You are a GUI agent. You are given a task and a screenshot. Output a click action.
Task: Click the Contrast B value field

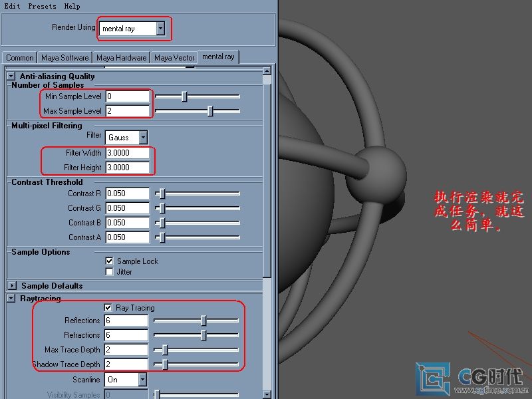coord(127,223)
